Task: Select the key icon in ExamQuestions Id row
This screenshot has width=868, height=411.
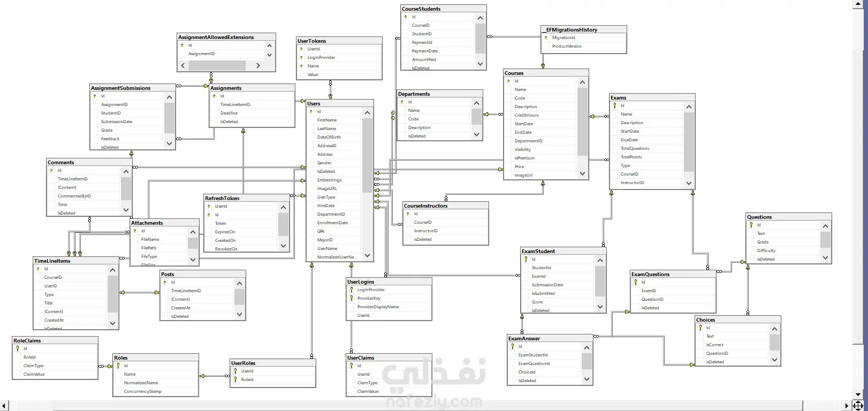Action: coord(635,283)
